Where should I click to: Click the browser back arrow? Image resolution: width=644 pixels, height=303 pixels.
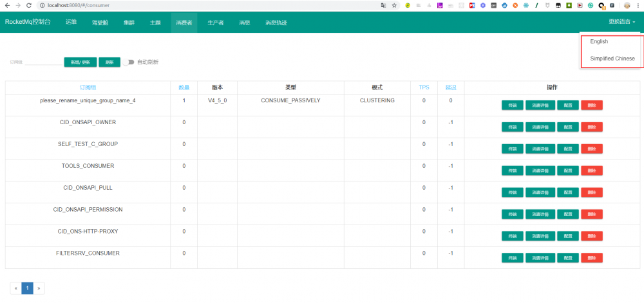[x=6, y=5]
